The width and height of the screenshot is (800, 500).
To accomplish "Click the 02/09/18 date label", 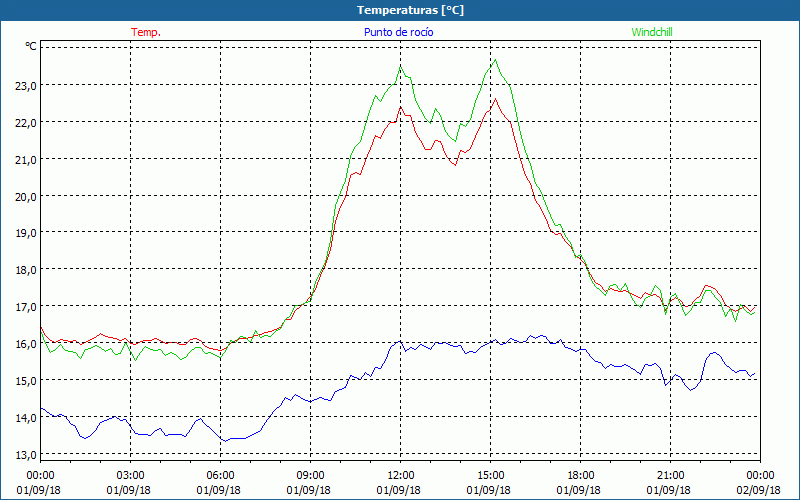I will coord(758,490).
